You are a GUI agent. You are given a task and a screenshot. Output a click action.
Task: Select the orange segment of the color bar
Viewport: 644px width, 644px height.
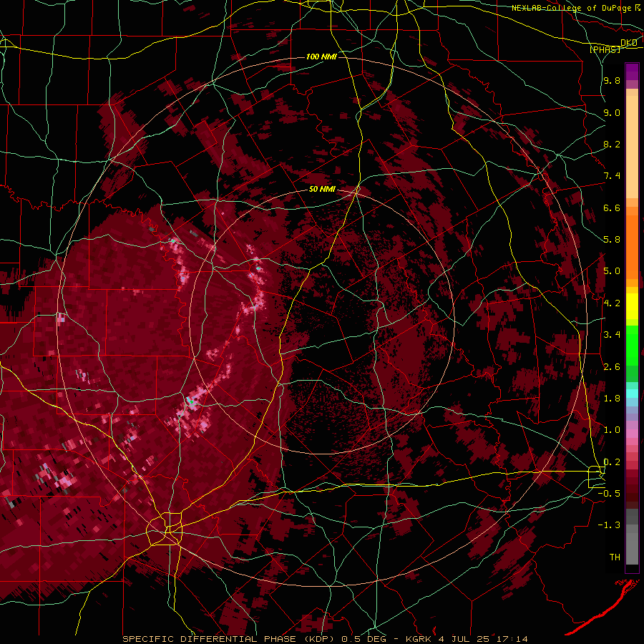632,244
